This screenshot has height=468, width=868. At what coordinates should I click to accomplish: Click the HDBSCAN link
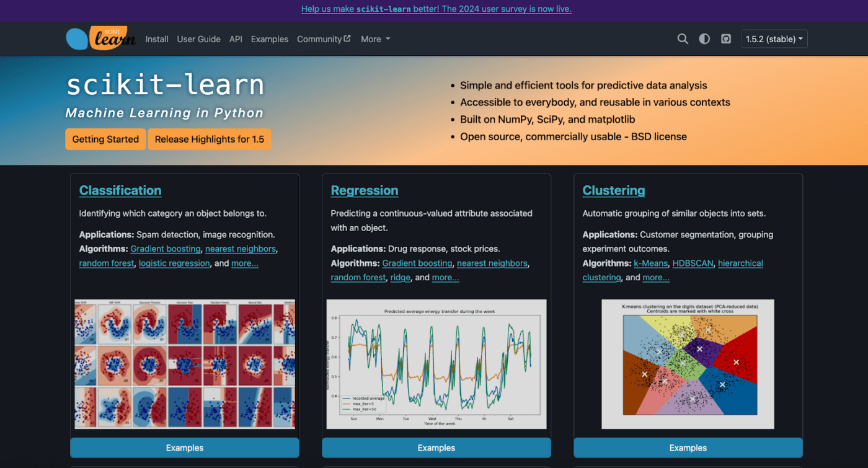tap(693, 263)
